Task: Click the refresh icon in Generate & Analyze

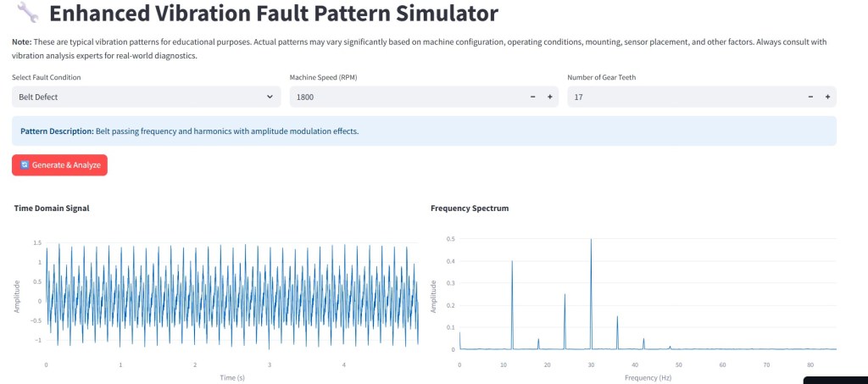Action: (25, 164)
